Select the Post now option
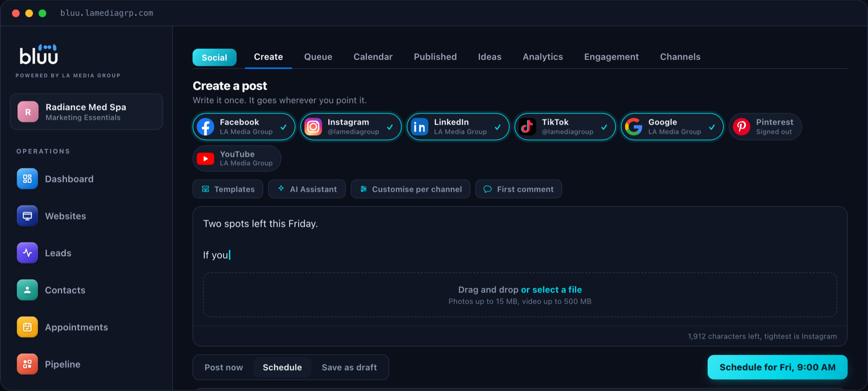The height and width of the screenshot is (391, 868). tap(224, 367)
